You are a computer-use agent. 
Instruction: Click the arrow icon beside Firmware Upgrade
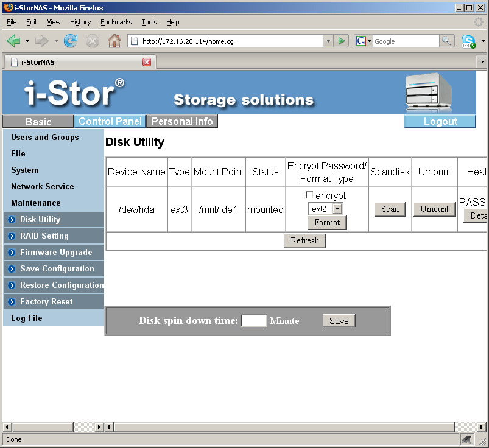click(12, 253)
